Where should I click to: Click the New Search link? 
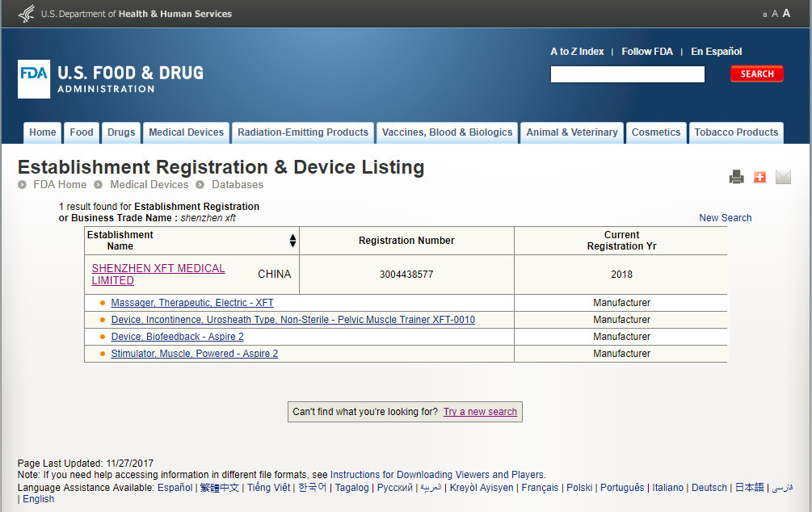click(x=725, y=218)
